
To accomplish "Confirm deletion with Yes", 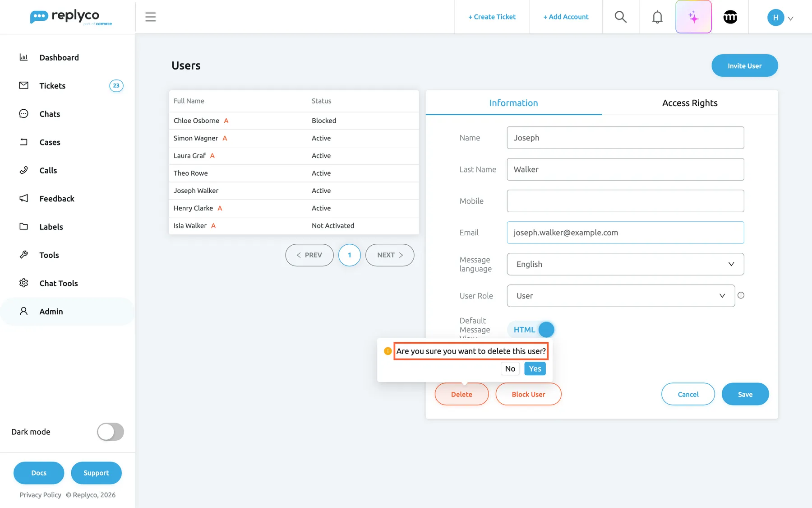I will (x=535, y=369).
